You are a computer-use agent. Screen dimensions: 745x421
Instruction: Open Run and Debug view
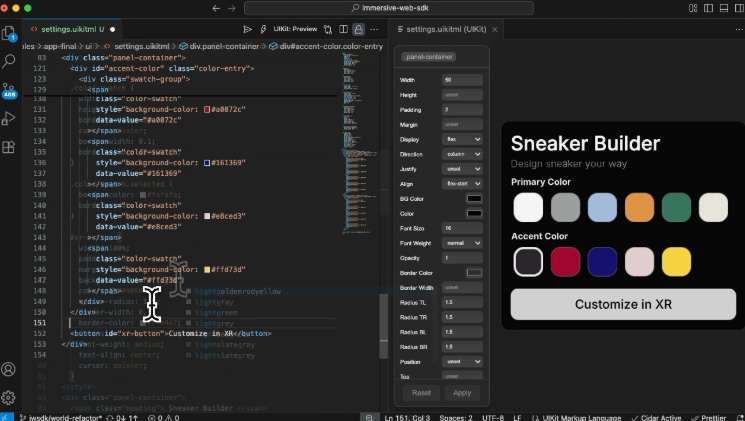[10, 118]
